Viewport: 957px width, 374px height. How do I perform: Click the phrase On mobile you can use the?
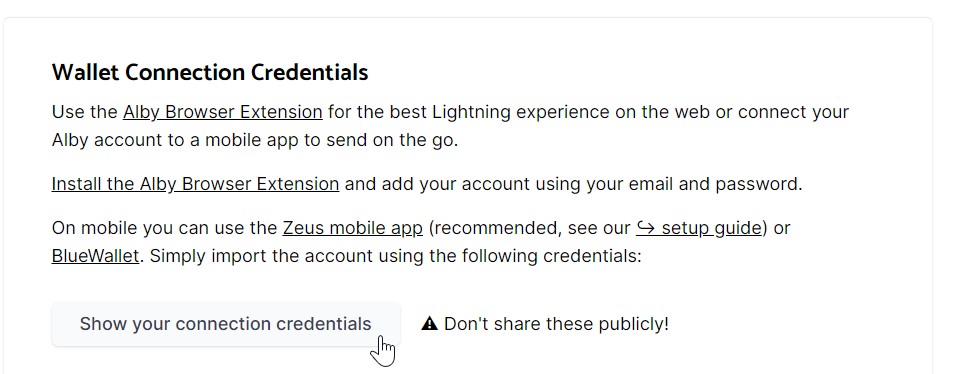click(x=165, y=228)
